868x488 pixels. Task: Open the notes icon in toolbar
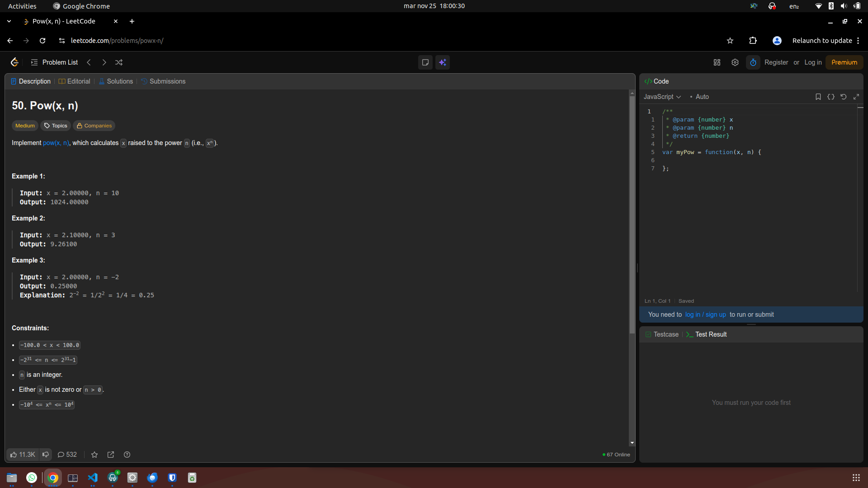425,62
